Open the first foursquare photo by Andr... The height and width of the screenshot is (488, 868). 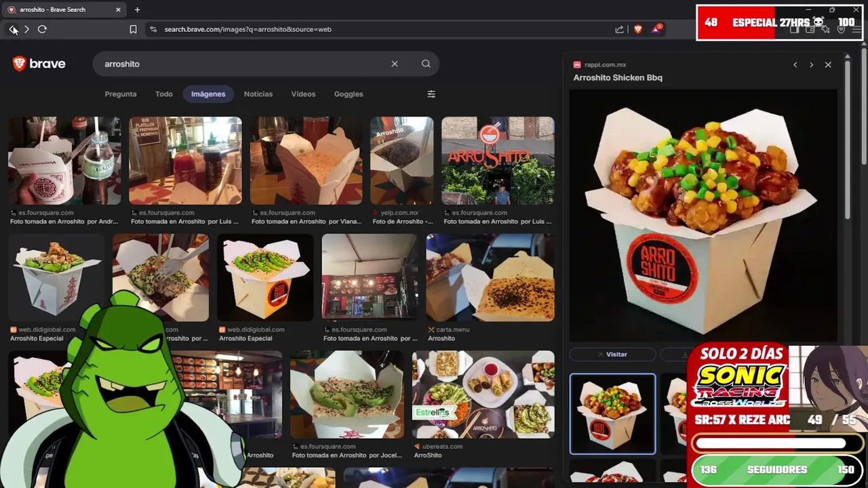(64, 161)
